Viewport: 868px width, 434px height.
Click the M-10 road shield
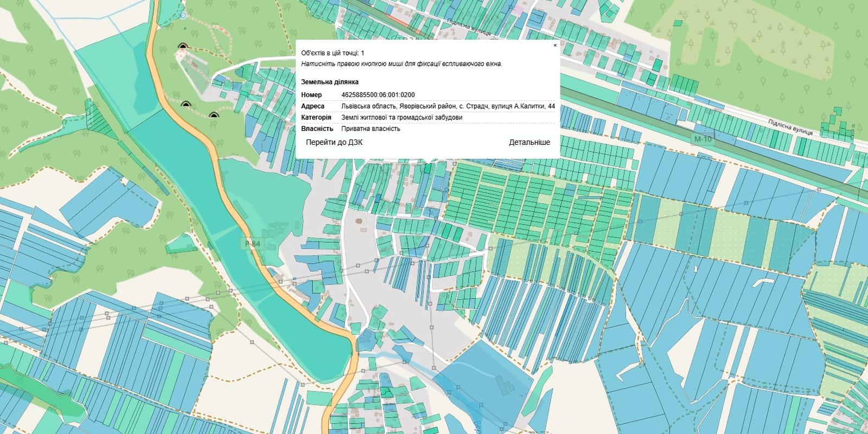tap(703, 139)
